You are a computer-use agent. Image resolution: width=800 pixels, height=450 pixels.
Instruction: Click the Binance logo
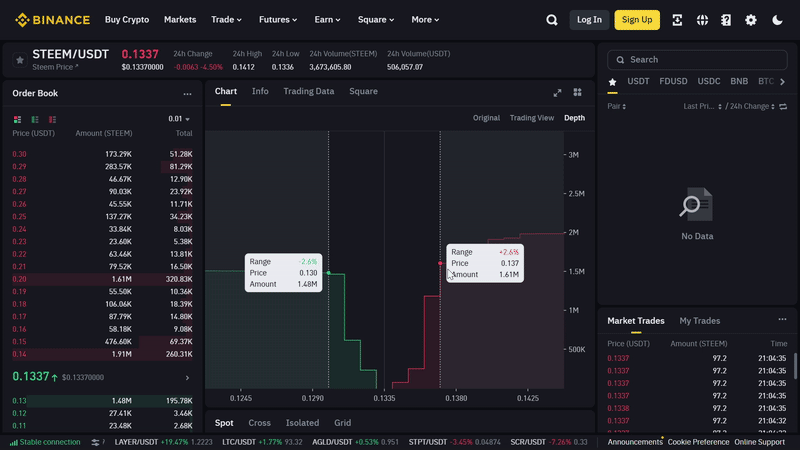point(53,20)
